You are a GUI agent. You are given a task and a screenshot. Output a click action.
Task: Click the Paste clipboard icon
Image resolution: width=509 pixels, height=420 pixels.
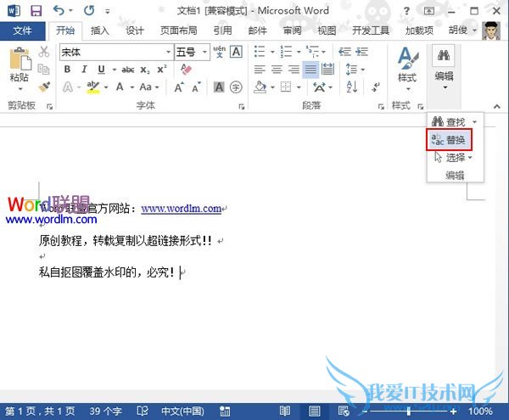click(x=20, y=59)
